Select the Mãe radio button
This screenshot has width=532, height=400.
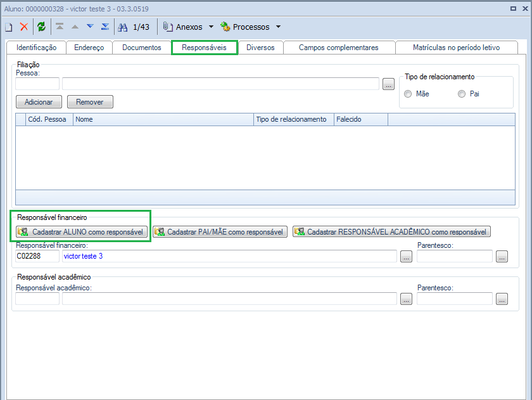pos(408,94)
